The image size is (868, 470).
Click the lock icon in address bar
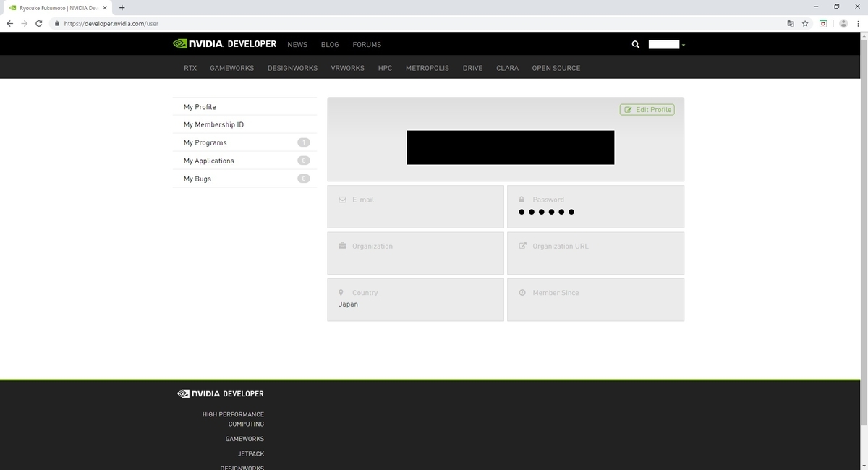[x=56, y=23]
